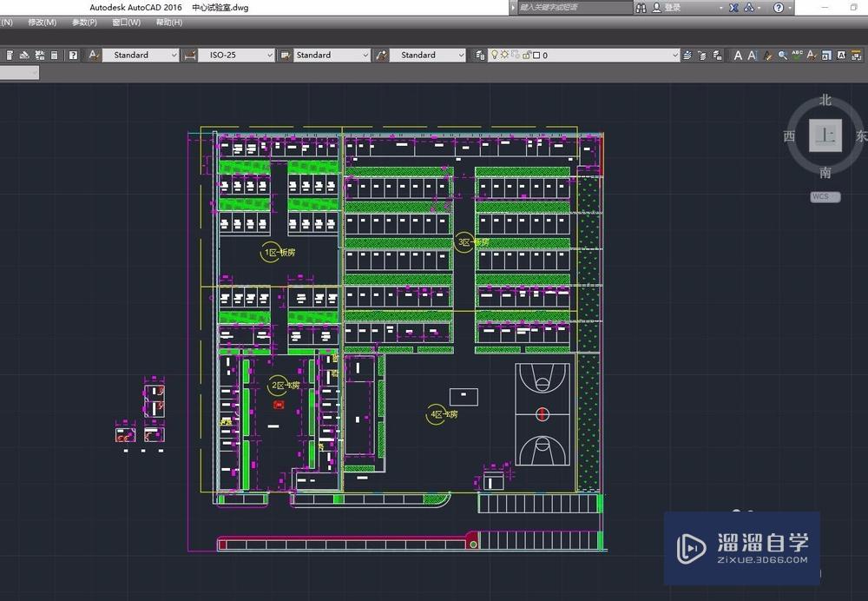Toggle the layer 0 freeze sun icon

[505, 55]
